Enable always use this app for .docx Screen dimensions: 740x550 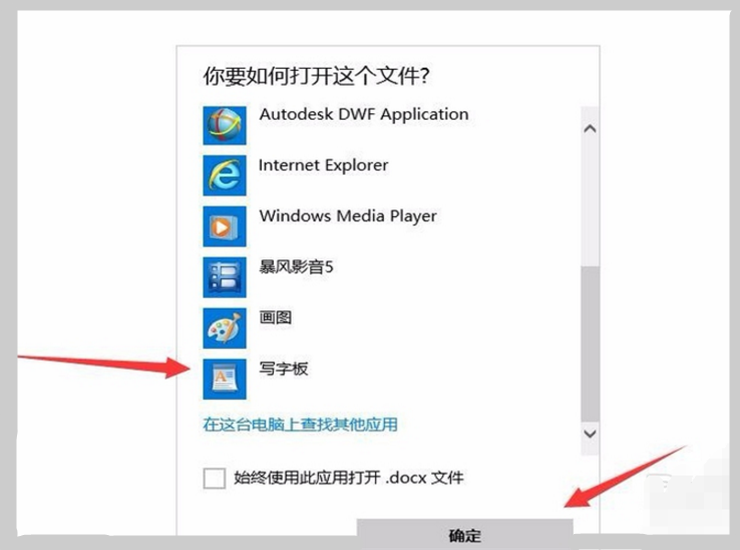(214, 478)
